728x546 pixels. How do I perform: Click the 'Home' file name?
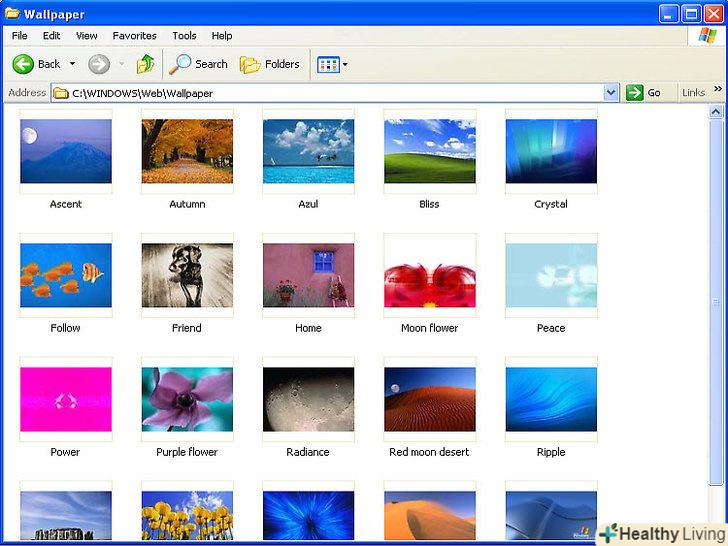(x=308, y=328)
